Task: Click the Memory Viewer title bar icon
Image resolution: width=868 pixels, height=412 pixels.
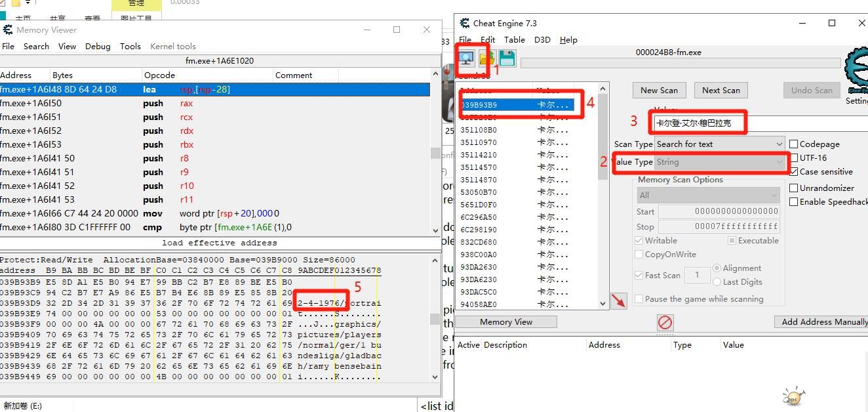Action: point(8,30)
